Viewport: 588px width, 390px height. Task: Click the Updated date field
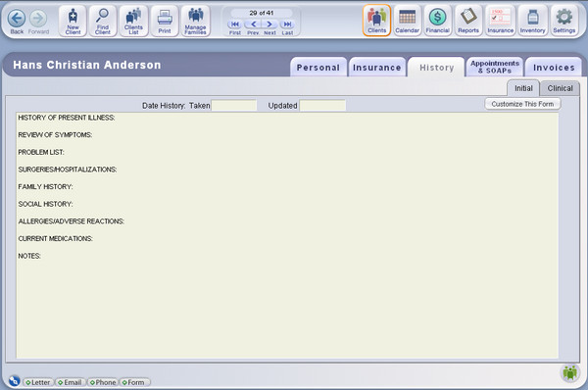pyautogui.click(x=322, y=106)
